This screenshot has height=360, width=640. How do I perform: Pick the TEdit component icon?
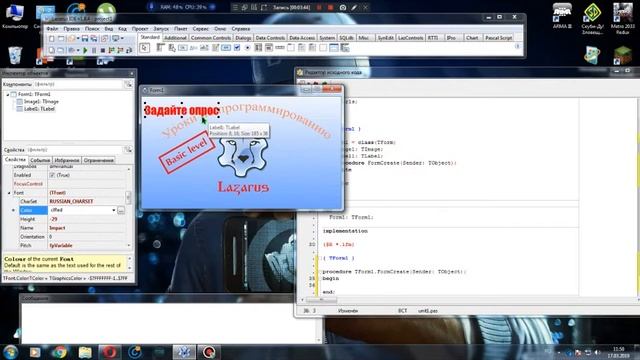(204, 48)
